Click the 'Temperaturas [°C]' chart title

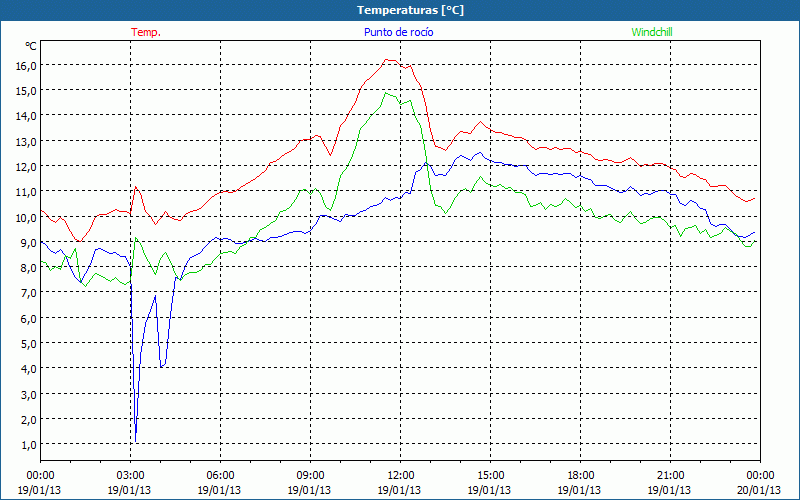pyautogui.click(x=410, y=10)
